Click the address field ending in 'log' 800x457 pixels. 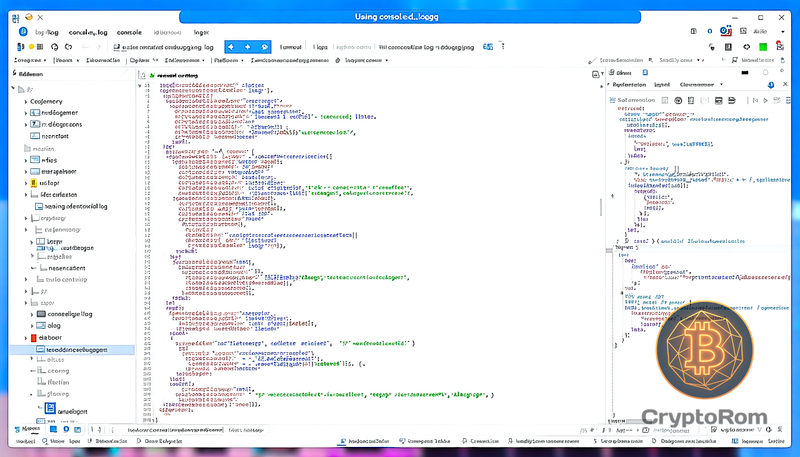click(166, 47)
